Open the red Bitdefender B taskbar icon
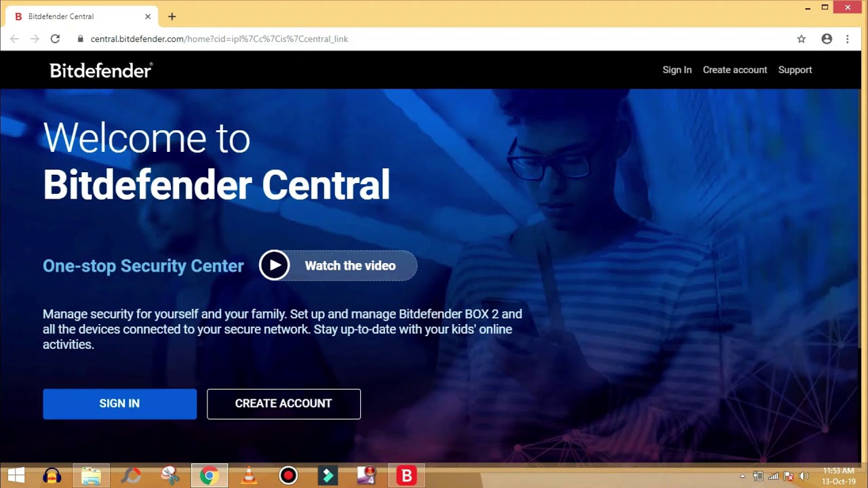Viewport: 868px width, 488px height. coord(406,476)
